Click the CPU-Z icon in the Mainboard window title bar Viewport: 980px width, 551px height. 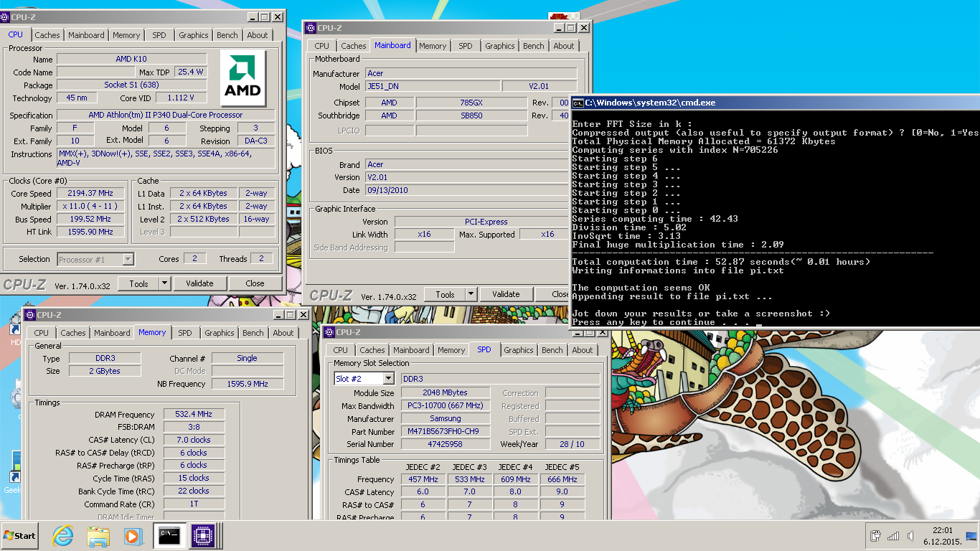tap(311, 28)
